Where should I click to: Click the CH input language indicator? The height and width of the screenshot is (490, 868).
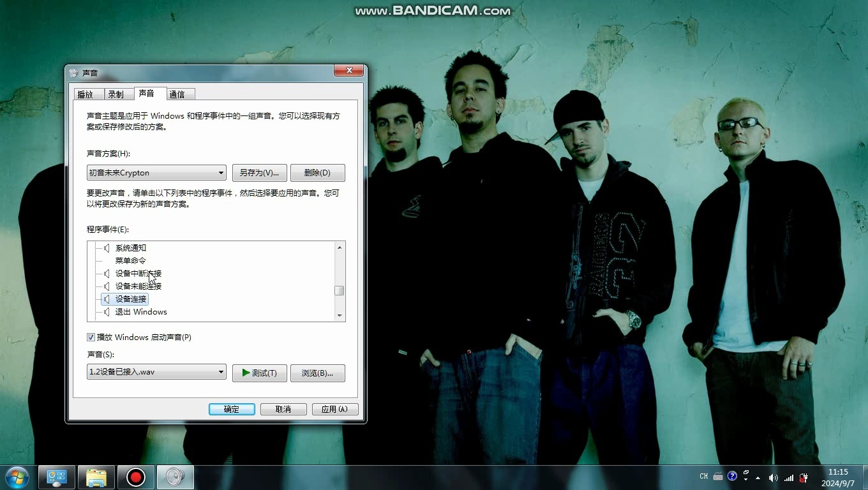(704, 476)
